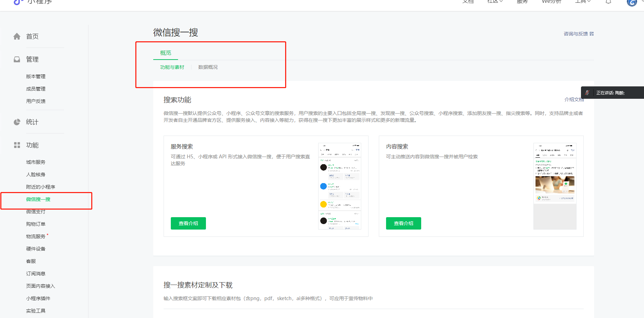Open 微信支付 in the sidebar
This screenshot has height=318, width=644.
[x=36, y=212]
